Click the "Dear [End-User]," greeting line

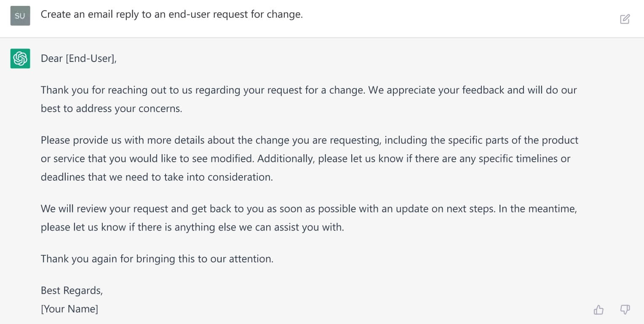click(78, 59)
